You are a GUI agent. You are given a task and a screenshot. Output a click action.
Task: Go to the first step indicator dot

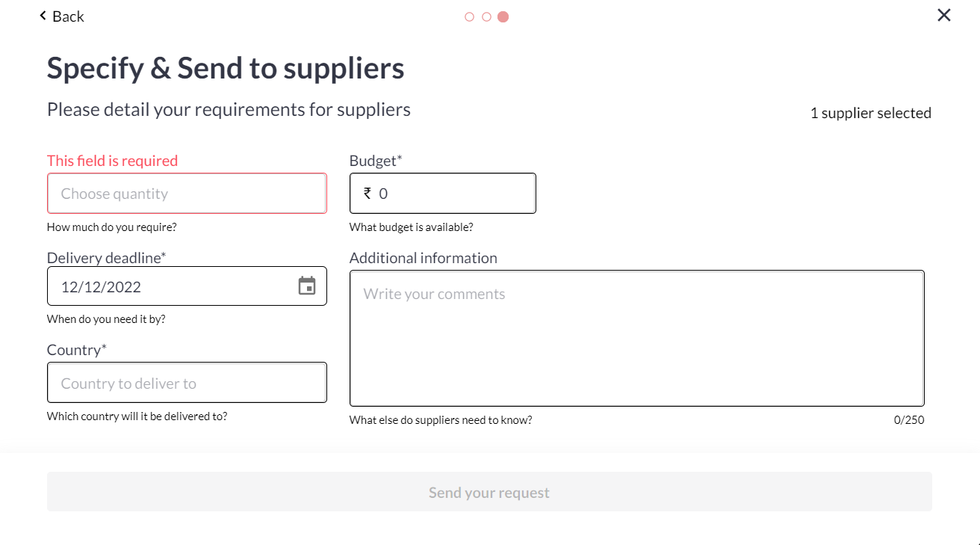click(469, 16)
